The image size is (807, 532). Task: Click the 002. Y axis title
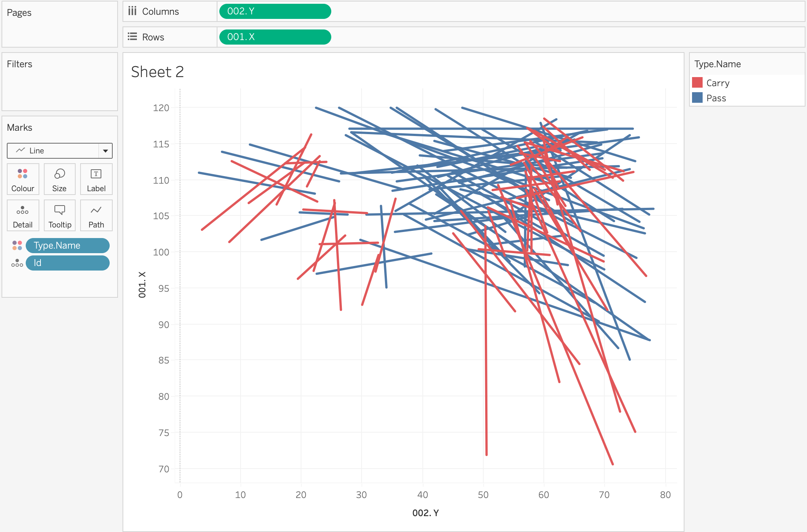(425, 513)
